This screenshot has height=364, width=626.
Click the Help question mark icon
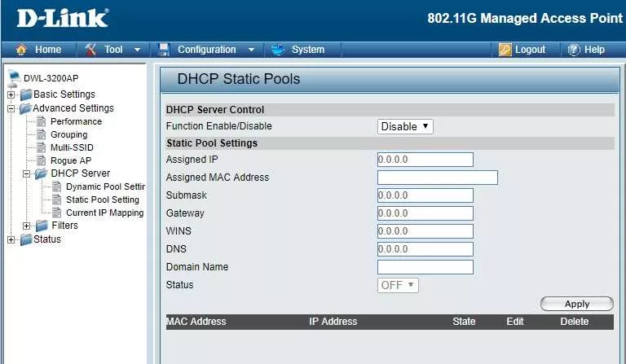(574, 50)
